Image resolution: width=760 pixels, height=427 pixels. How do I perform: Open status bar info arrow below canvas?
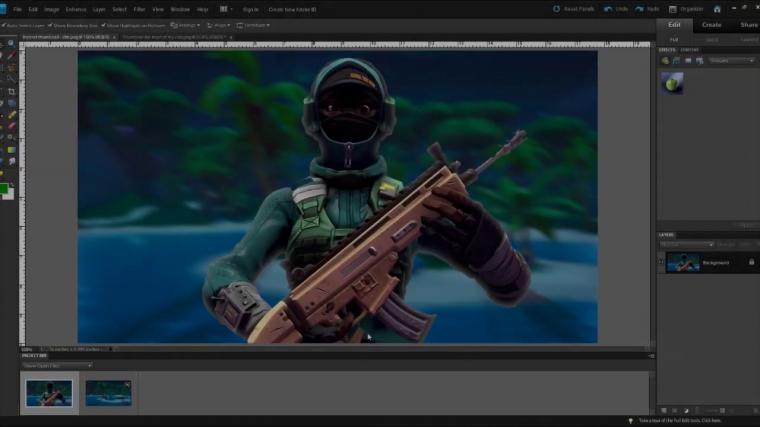111,349
